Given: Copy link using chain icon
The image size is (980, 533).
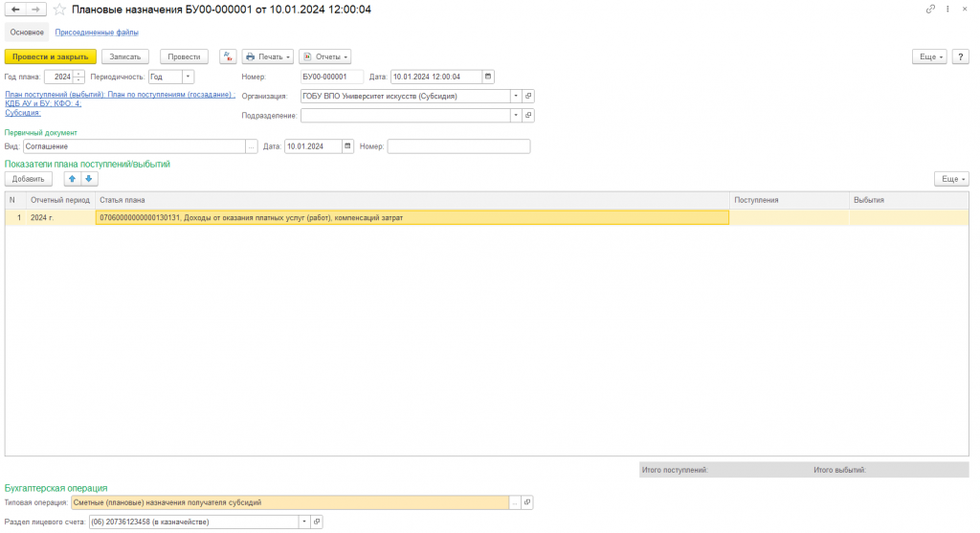Looking at the screenshot, I should [x=930, y=10].
